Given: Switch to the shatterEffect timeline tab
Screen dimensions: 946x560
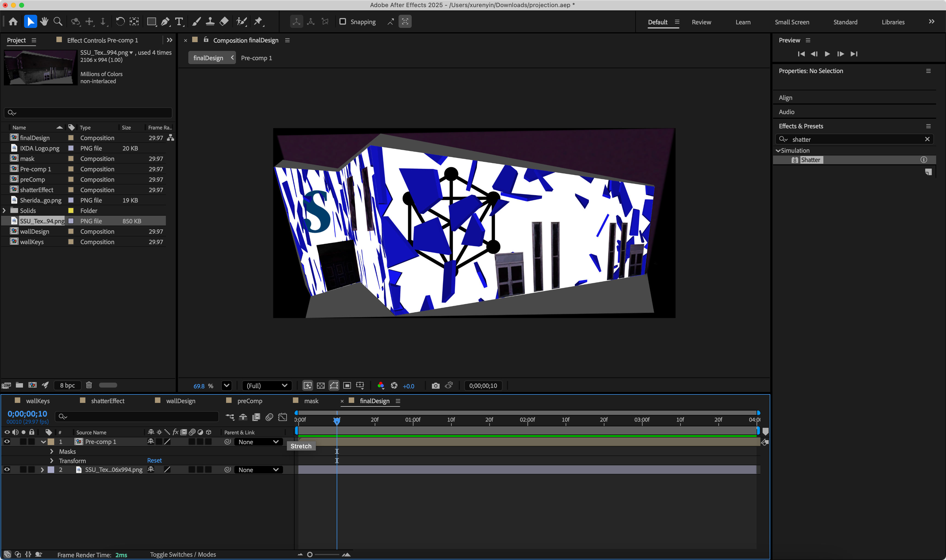Looking at the screenshot, I should pos(108,401).
